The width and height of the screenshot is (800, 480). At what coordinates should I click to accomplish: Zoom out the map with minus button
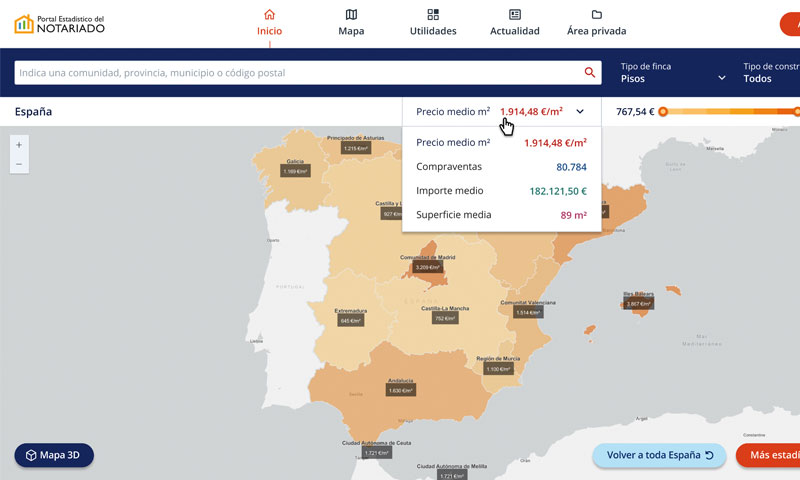[19, 165]
